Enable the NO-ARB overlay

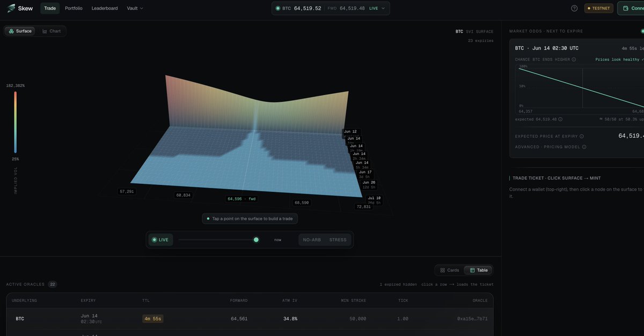(x=312, y=240)
